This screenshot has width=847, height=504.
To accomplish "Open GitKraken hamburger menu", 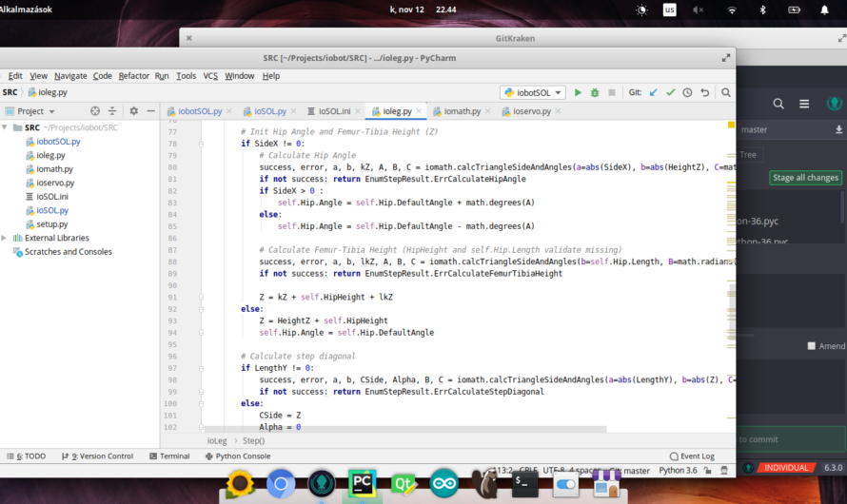I will click(x=804, y=104).
